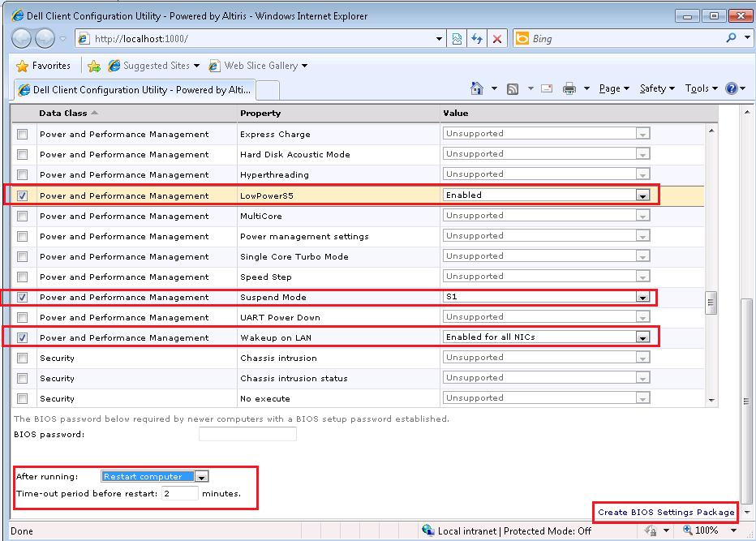
Task: Click the Read Mail icon
Action: (545, 88)
